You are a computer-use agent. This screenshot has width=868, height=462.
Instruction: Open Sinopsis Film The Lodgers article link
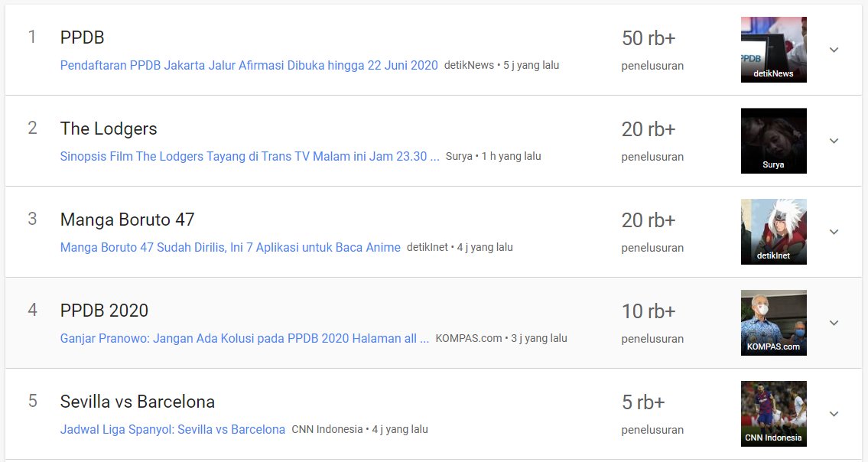249,156
